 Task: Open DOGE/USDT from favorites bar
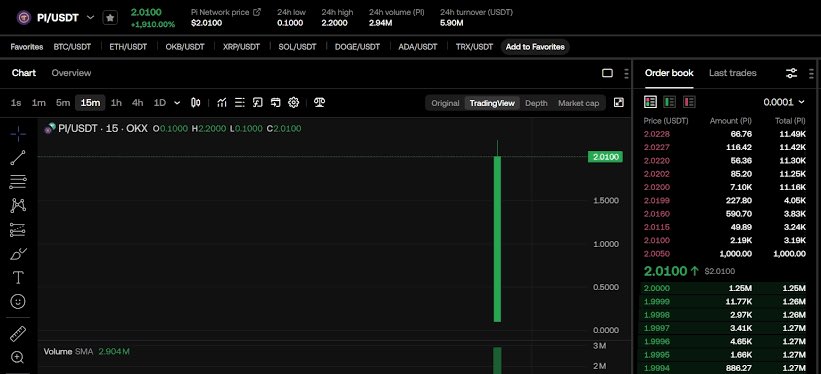[357, 47]
